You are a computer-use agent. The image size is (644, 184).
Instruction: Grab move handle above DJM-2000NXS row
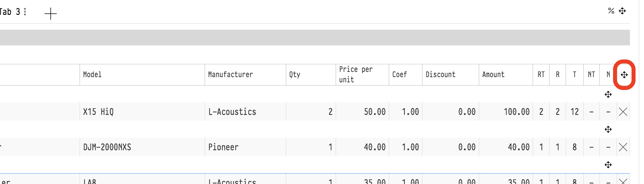tap(608, 129)
